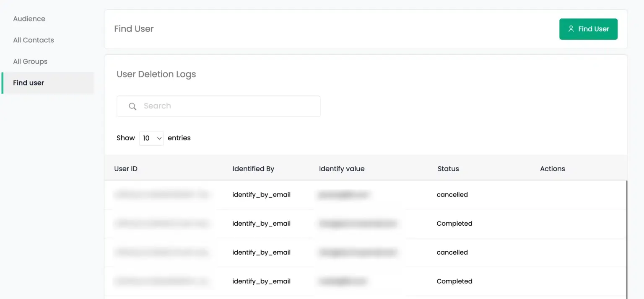Click the Search input field
Viewport: 644px width, 299px height.
pos(218,106)
